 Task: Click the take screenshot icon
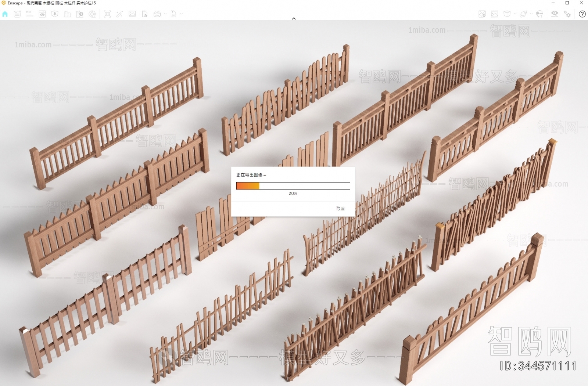point(107,14)
